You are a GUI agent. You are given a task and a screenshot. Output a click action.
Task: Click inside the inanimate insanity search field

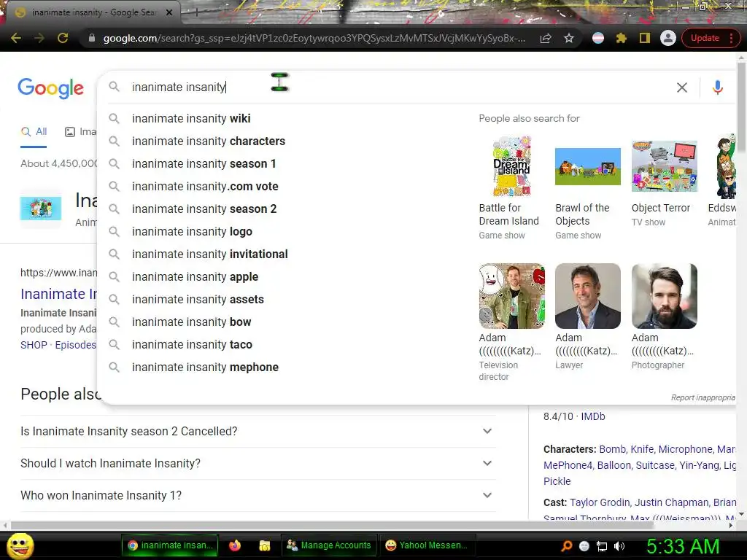400,87
